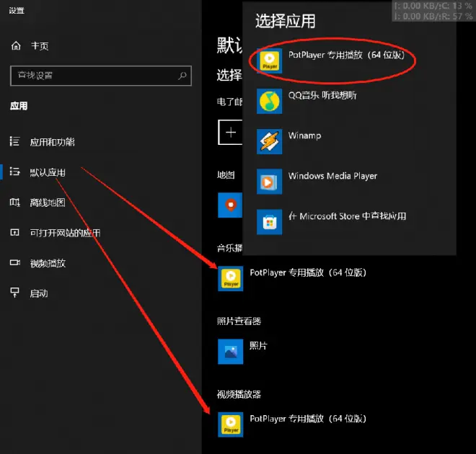Screen dimensions: 476x454
Task: Look for an app in Microsoft Store link
Action: point(348,216)
